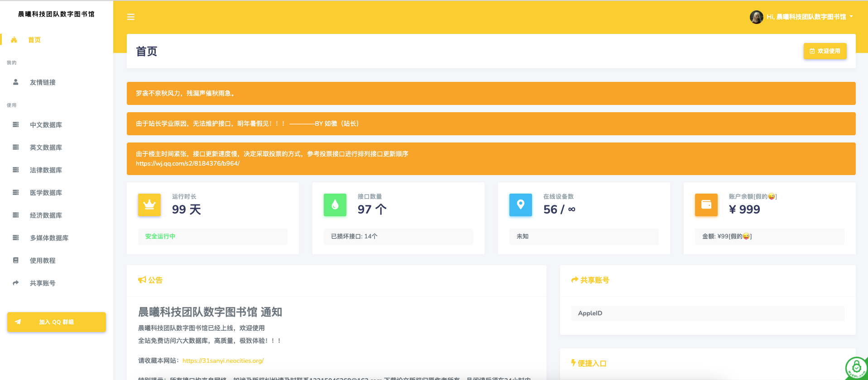Viewport: 868px width, 380px height.
Task: Click the yellow crown icon for 运行时长
Action: tap(149, 205)
